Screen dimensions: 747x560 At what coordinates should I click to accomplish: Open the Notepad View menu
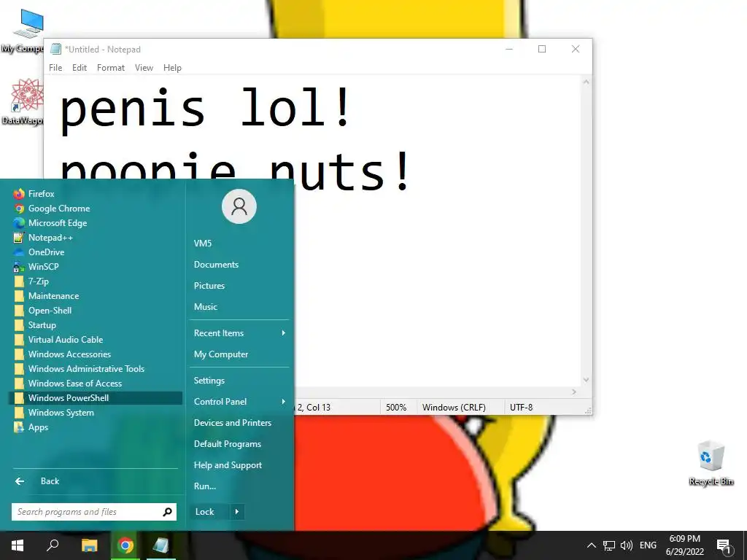[144, 68]
